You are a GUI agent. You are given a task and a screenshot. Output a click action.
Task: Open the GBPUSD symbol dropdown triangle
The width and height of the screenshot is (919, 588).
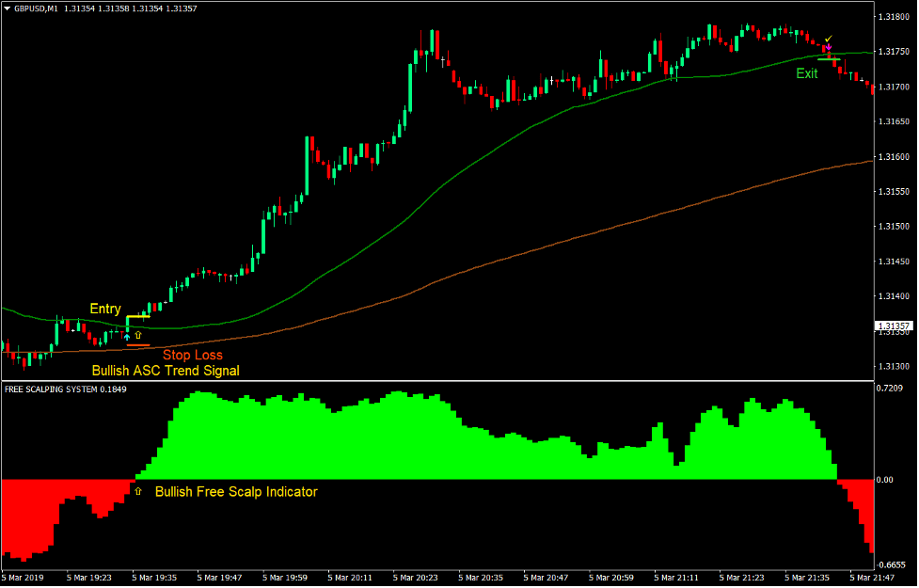8,9
